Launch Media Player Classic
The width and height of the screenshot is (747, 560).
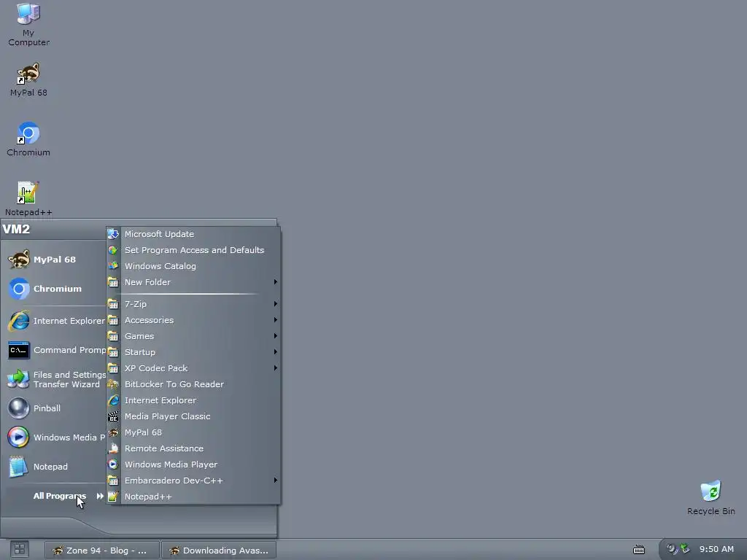193,416
